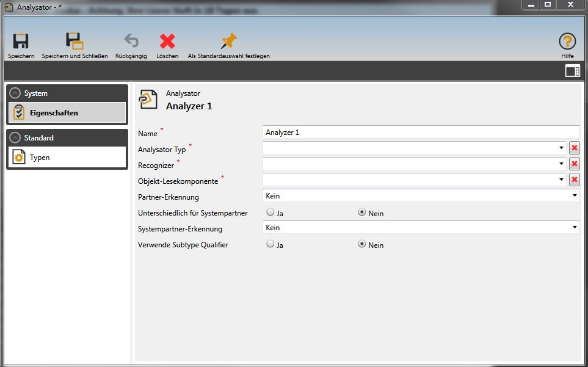Click the Name input field

[420, 132]
